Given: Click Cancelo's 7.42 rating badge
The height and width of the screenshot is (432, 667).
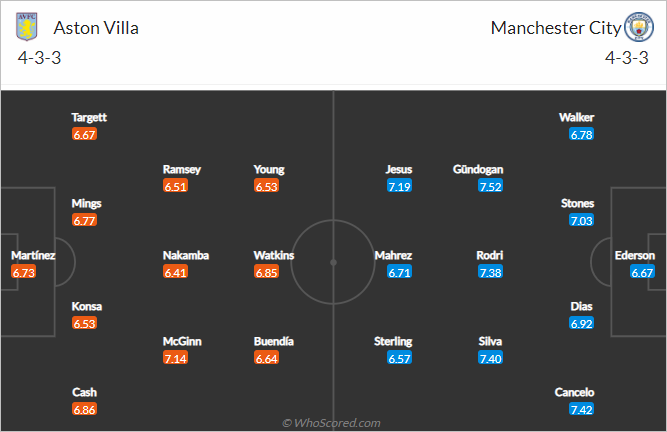Looking at the screenshot, I should [x=581, y=409].
